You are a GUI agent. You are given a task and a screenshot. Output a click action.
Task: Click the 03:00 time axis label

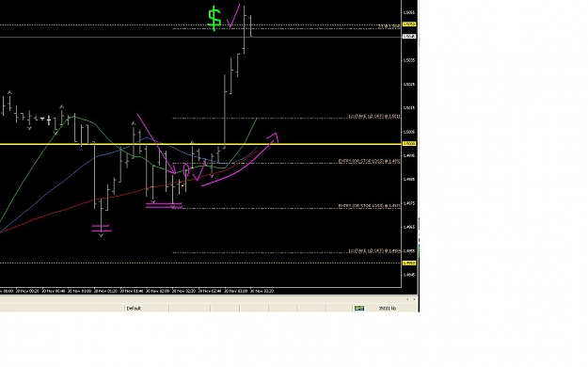point(236,291)
